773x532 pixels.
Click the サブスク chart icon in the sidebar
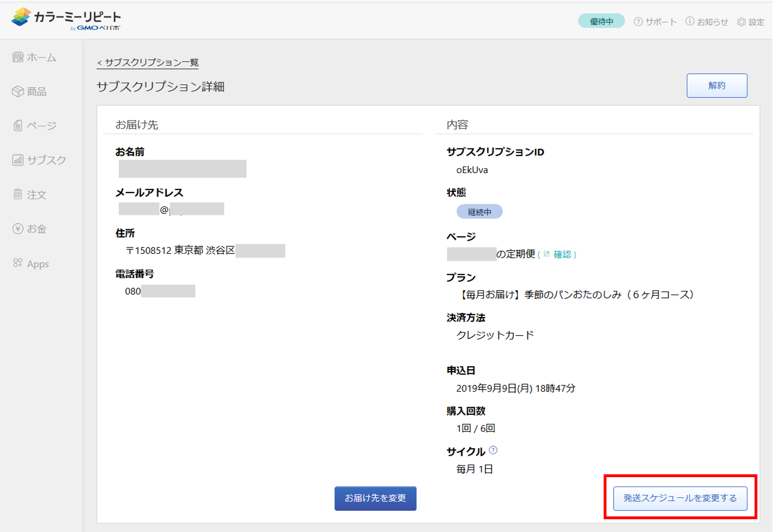18,160
